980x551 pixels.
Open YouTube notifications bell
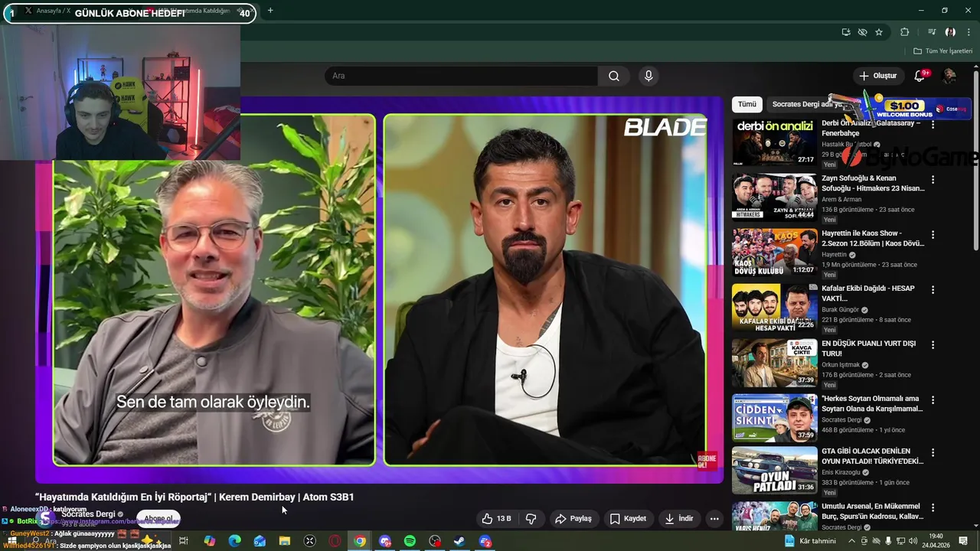pos(920,76)
